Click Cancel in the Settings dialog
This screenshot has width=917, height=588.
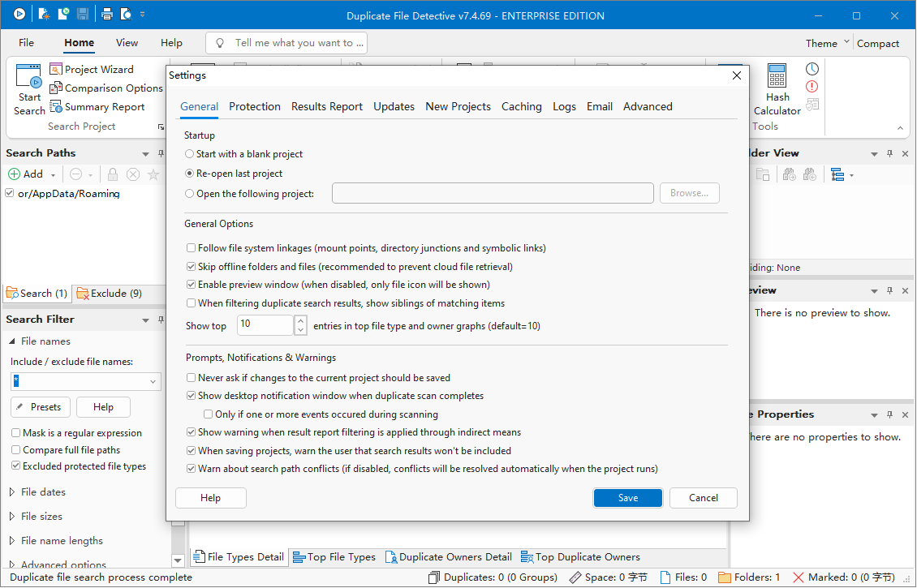[703, 498]
